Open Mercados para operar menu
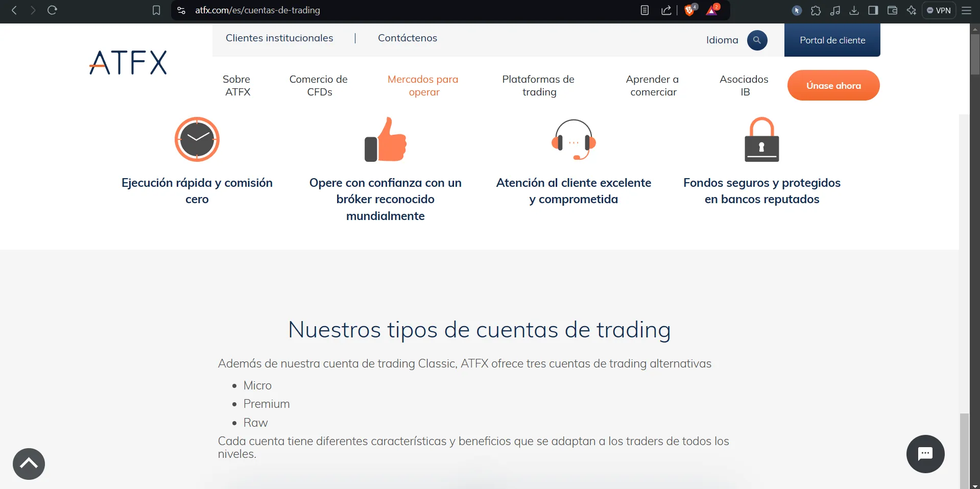The image size is (980, 489). [423, 85]
